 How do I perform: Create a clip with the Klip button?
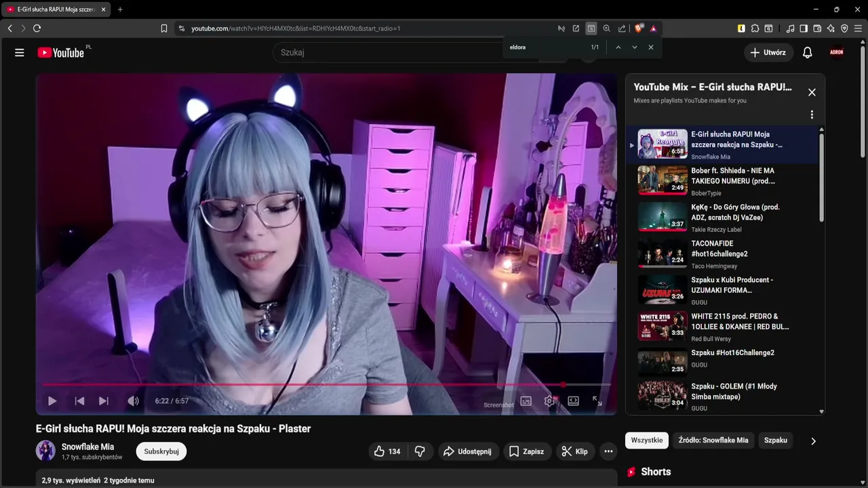pos(575,451)
